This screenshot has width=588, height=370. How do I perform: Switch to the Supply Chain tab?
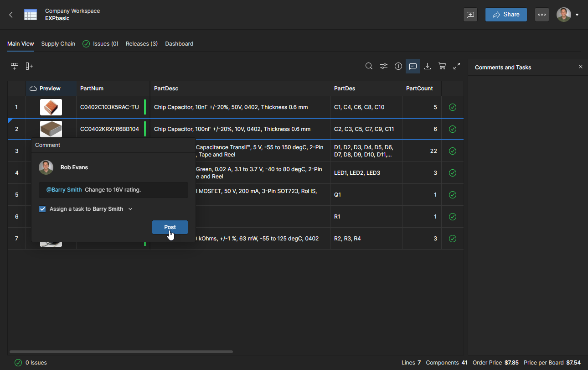coord(58,44)
